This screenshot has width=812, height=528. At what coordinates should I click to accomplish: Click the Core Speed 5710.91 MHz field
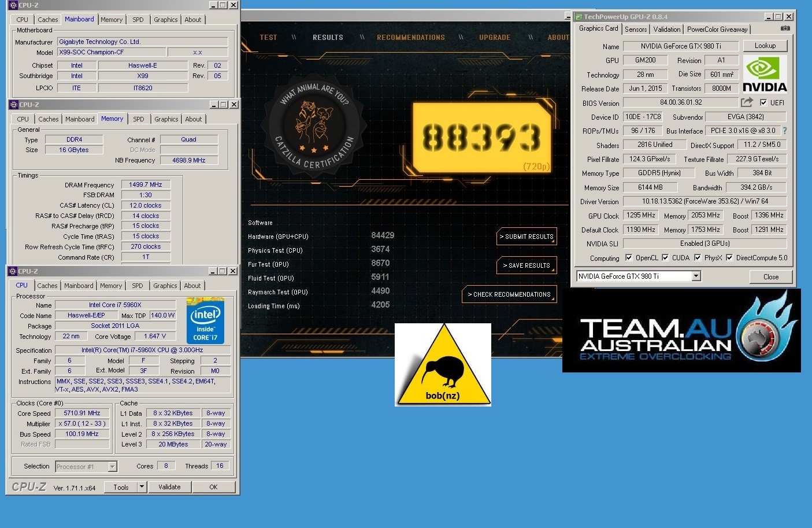(82, 413)
